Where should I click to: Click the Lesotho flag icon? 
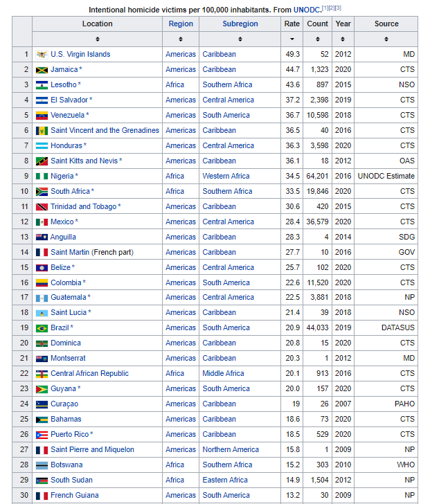(x=42, y=85)
